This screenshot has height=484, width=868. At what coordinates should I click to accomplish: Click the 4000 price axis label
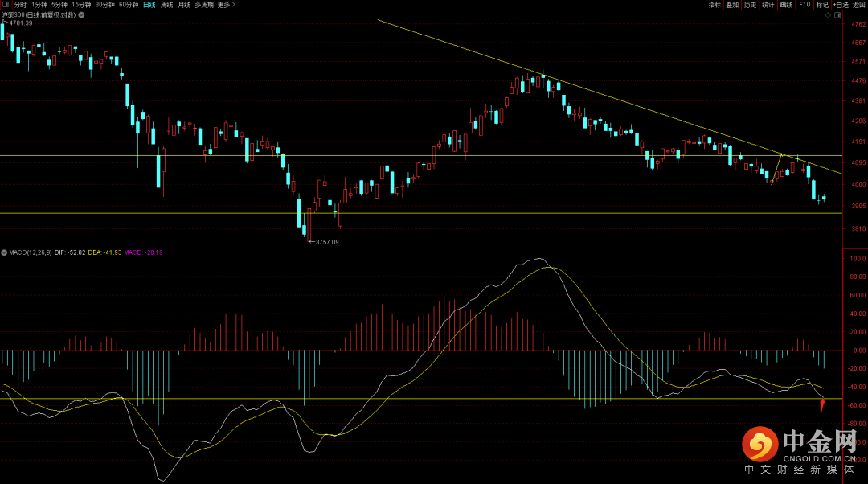(858, 184)
